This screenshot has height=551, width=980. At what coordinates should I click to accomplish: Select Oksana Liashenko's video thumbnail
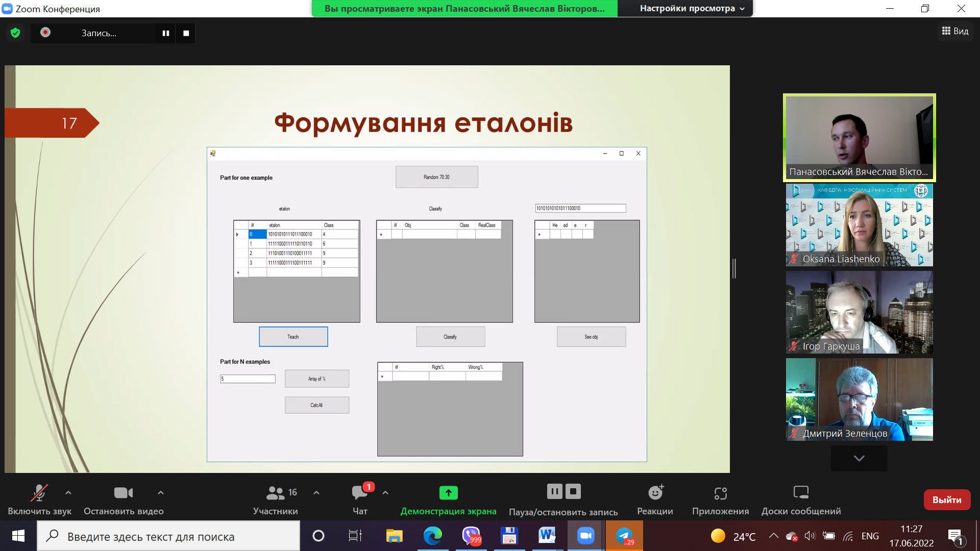coord(859,225)
